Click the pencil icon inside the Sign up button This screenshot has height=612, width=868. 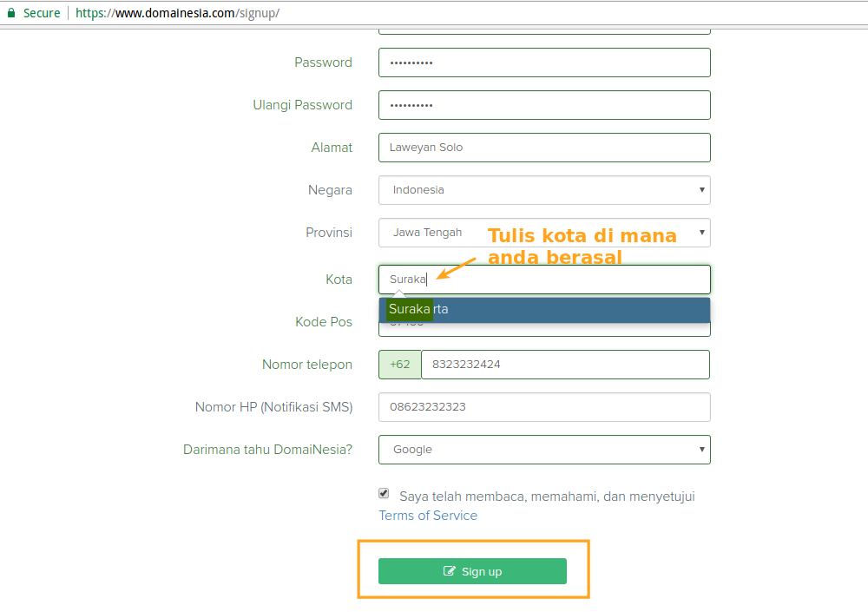tap(449, 571)
